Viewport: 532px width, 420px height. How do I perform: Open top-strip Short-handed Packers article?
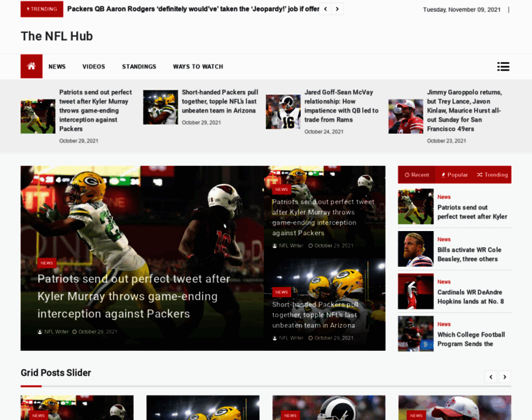click(x=220, y=101)
